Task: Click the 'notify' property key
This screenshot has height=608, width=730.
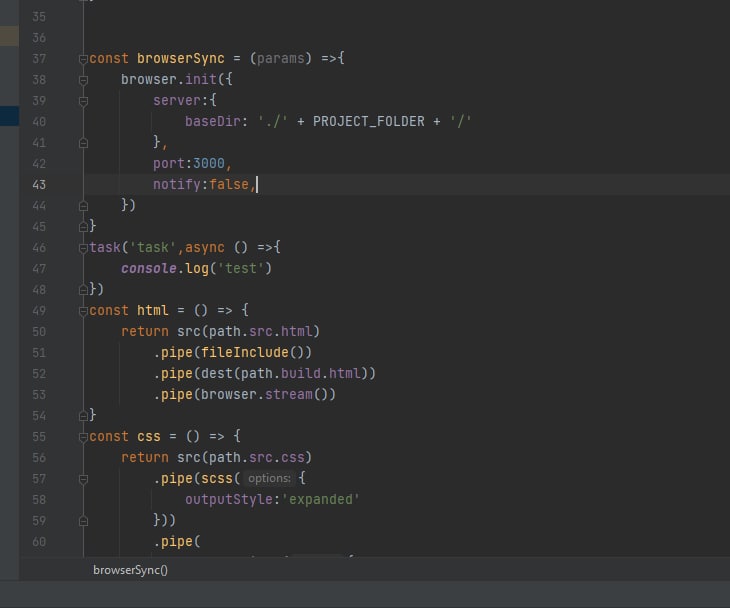Action: coord(176,185)
